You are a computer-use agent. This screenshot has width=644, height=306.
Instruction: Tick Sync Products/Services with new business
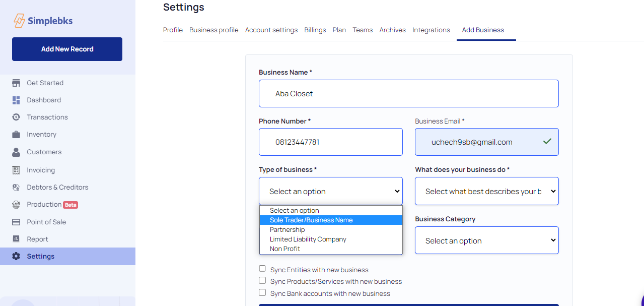[262, 281]
